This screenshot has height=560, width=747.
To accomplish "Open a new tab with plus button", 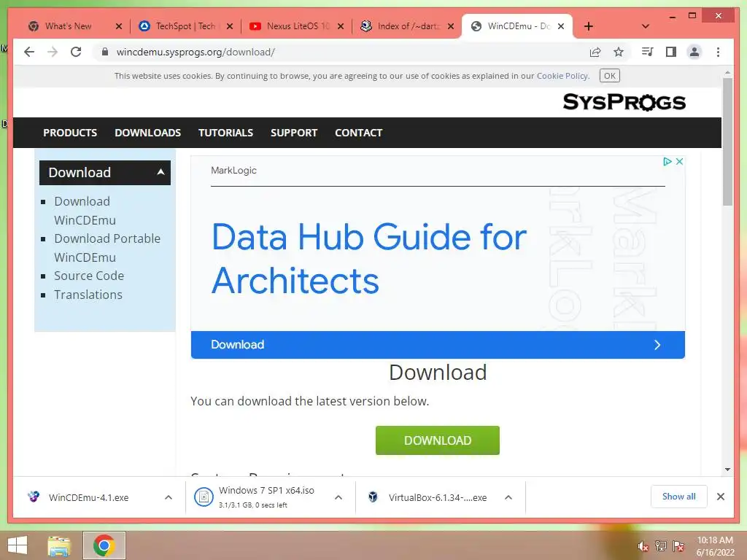I will tap(589, 26).
